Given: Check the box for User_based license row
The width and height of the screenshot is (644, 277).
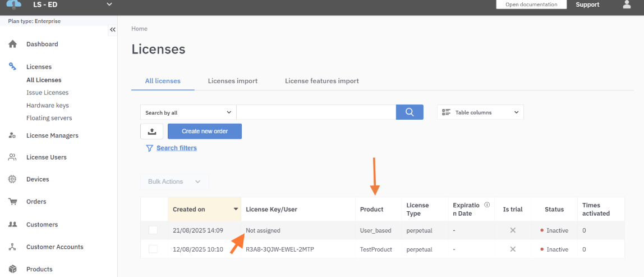Looking at the screenshot, I should pos(153,230).
